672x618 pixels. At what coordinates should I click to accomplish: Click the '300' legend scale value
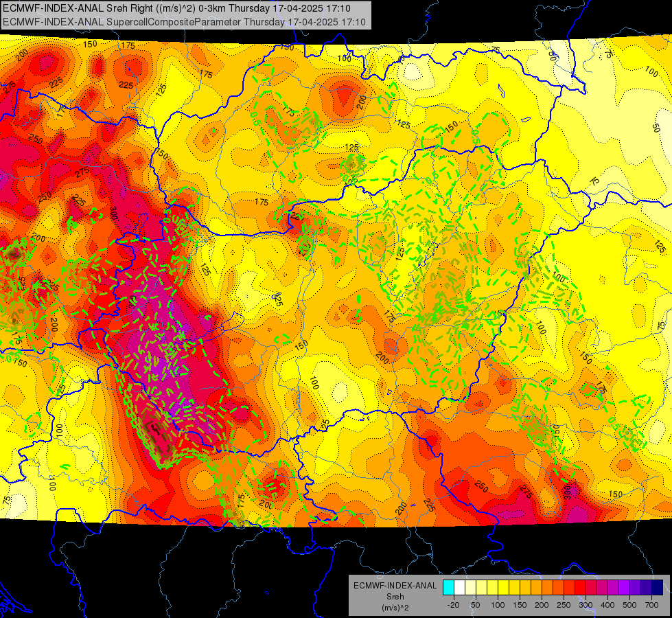click(586, 605)
